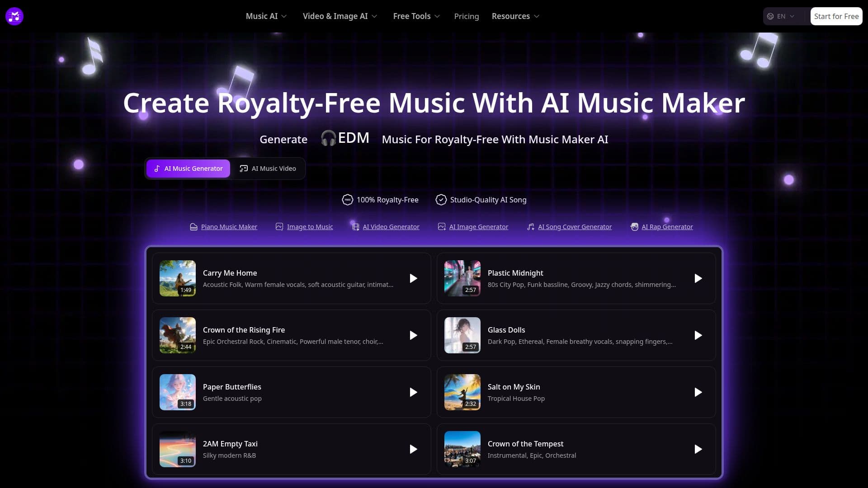
Task: Switch to the AI Music Video tab
Action: click(x=268, y=169)
